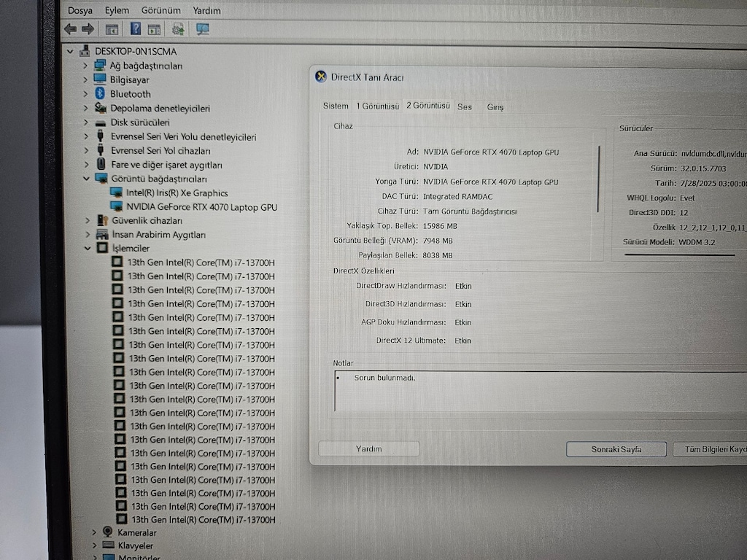Open the Dosya menu
This screenshot has height=560, width=747.
click(x=80, y=10)
